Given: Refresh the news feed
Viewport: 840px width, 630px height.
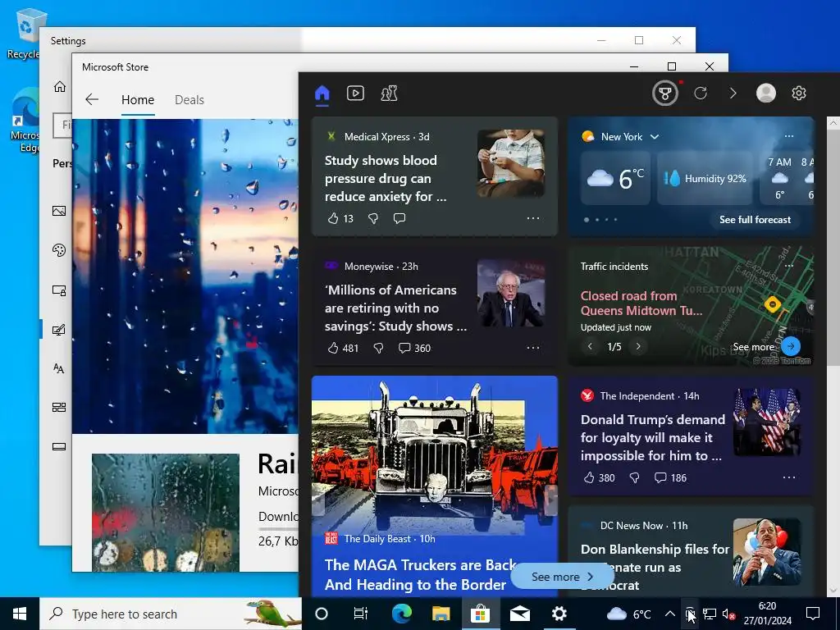Looking at the screenshot, I should 701,94.
